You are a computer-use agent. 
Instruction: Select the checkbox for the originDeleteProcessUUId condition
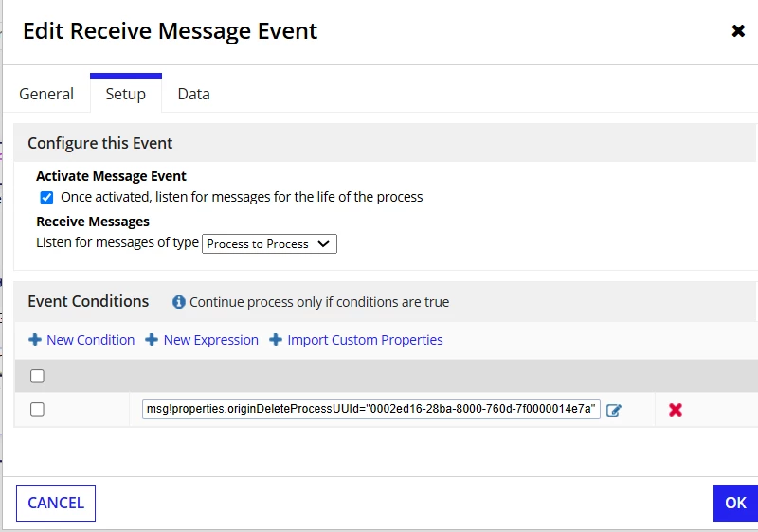click(37, 409)
